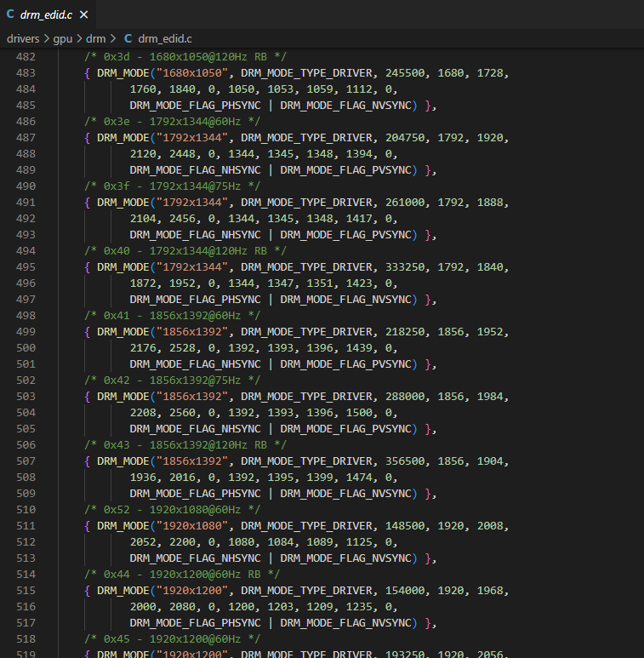
Task: Click DRM_MODE_FLAG_NVSYNC on line 509
Action: click(x=345, y=494)
